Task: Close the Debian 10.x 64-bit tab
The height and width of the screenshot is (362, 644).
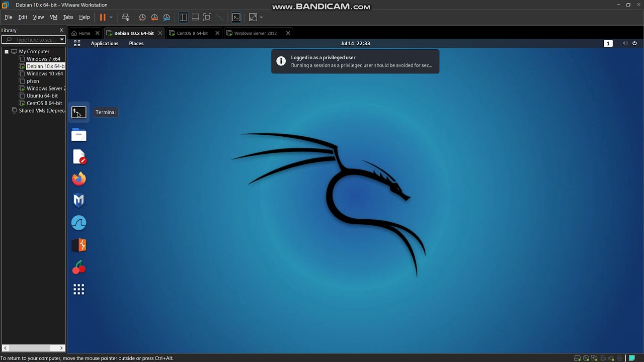Action: click(160, 33)
